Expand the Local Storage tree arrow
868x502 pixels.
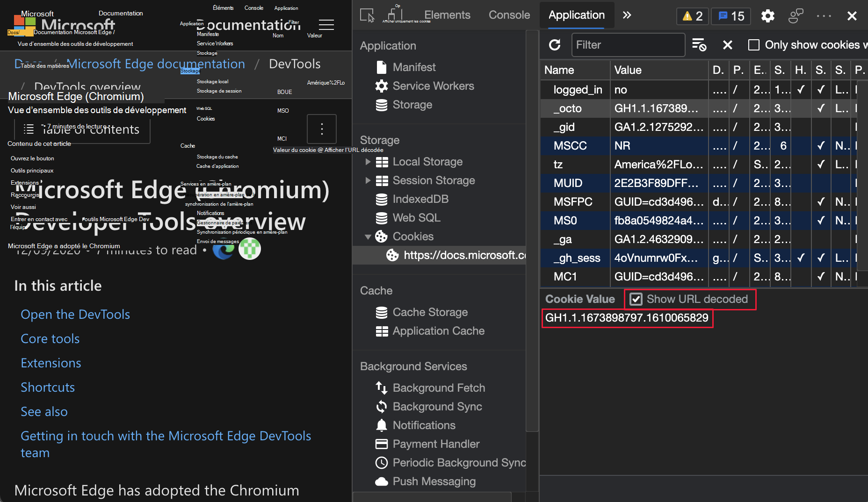pyautogui.click(x=368, y=162)
